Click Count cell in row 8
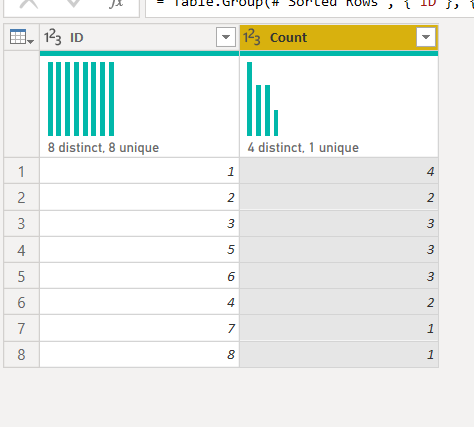The height and width of the screenshot is (427, 474). point(339,354)
